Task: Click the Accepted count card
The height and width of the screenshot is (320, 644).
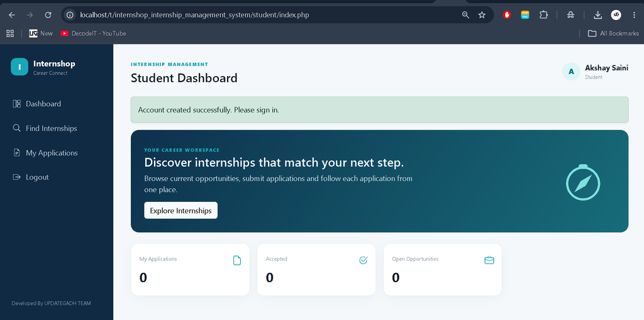Action: [x=316, y=270]
